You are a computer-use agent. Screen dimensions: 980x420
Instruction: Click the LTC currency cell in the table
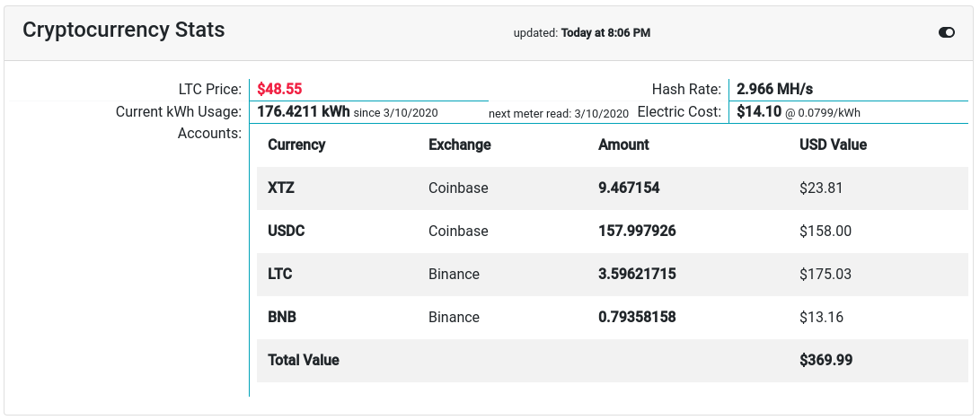coord(280,275)
